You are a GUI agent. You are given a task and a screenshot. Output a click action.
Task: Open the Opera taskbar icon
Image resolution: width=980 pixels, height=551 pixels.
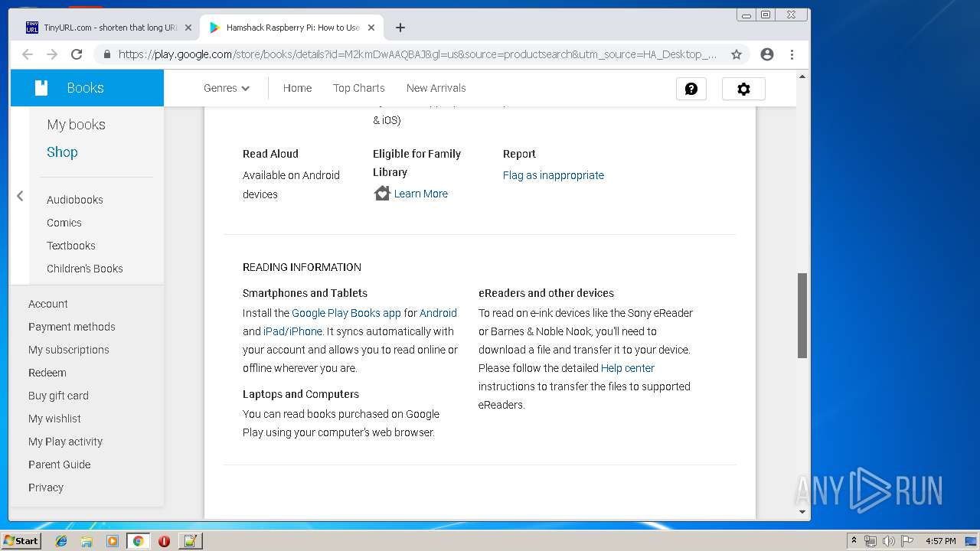pyautogui.click(x=164, y=541)
